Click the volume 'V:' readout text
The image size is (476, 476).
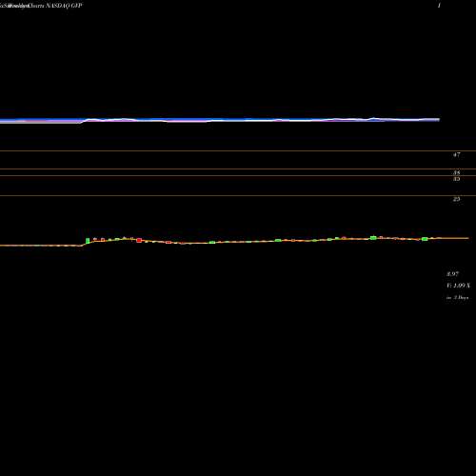[x=458, y=286]
